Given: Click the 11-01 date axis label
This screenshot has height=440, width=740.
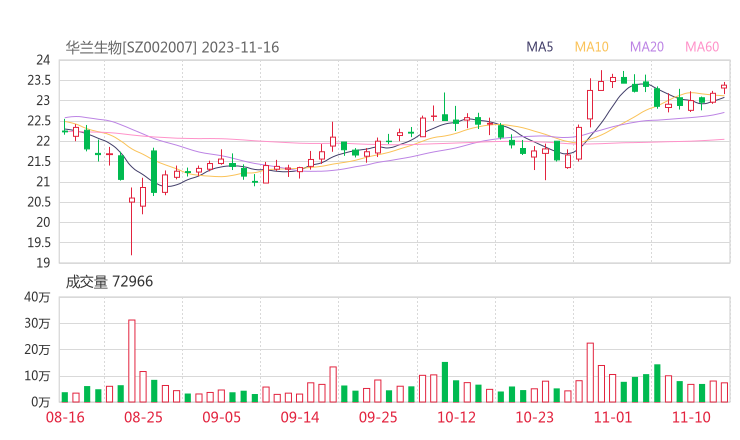Looking at the screenshot, I should [613, 417].
